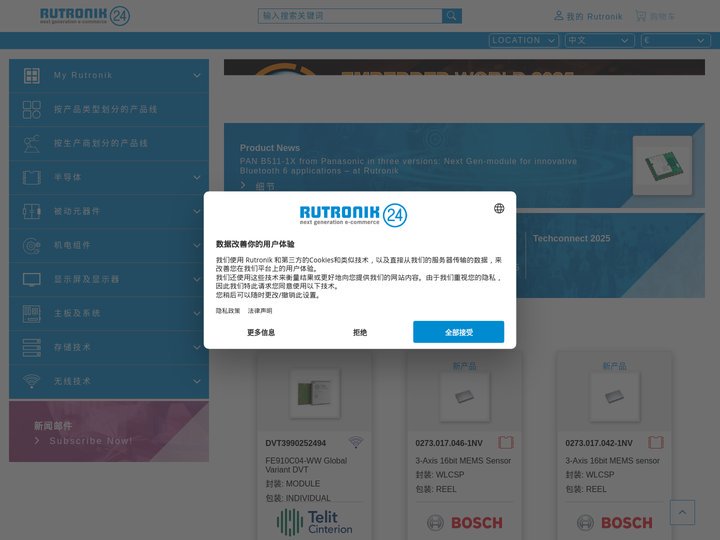This screenshot has width=720, height=540.
Task: Click the 机电组件 electromechanical icon
Action: (x=32, y=246)
